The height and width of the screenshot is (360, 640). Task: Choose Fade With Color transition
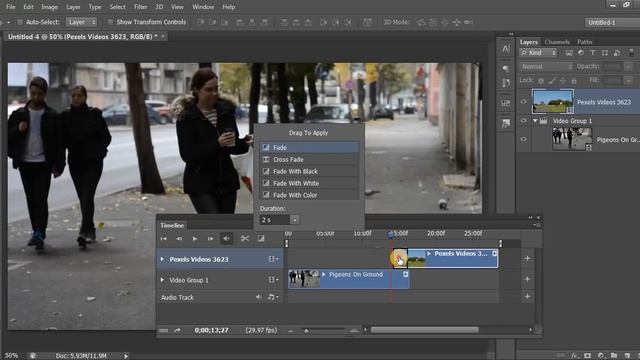point(309,195)
